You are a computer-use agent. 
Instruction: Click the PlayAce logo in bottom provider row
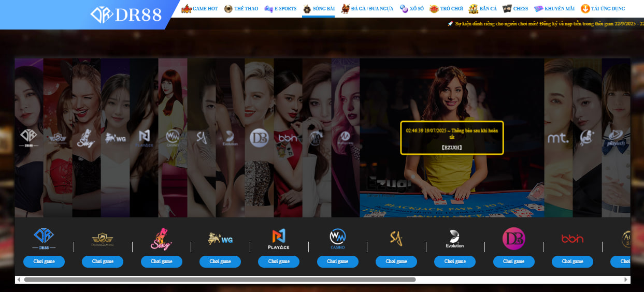pos(279,239)
